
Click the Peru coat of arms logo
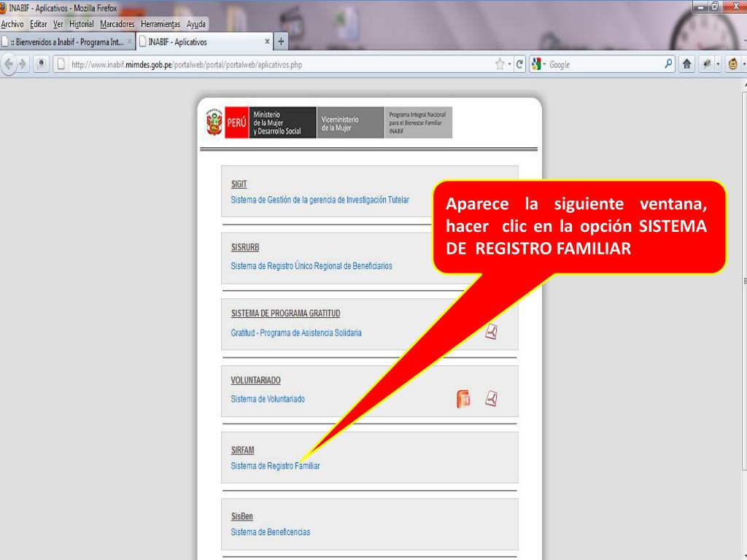click(214, 122)
